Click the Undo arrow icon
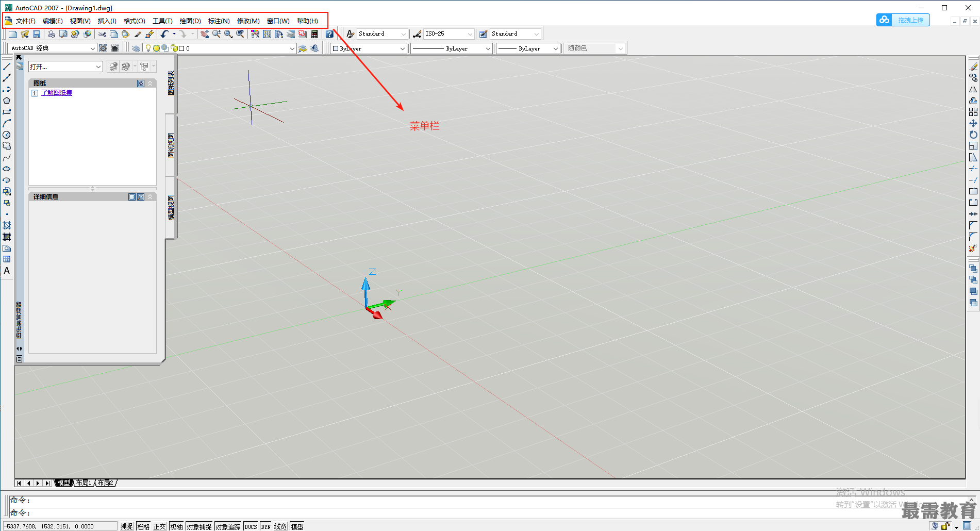 164,34
